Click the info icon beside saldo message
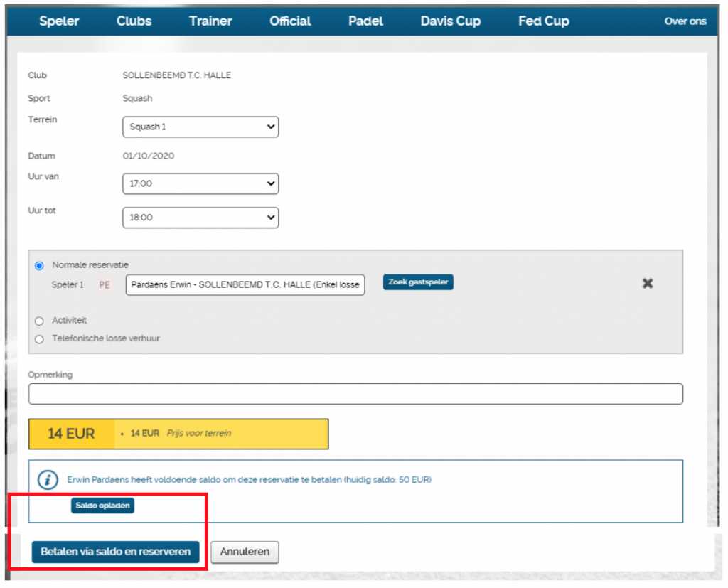 tap(48, 480)
